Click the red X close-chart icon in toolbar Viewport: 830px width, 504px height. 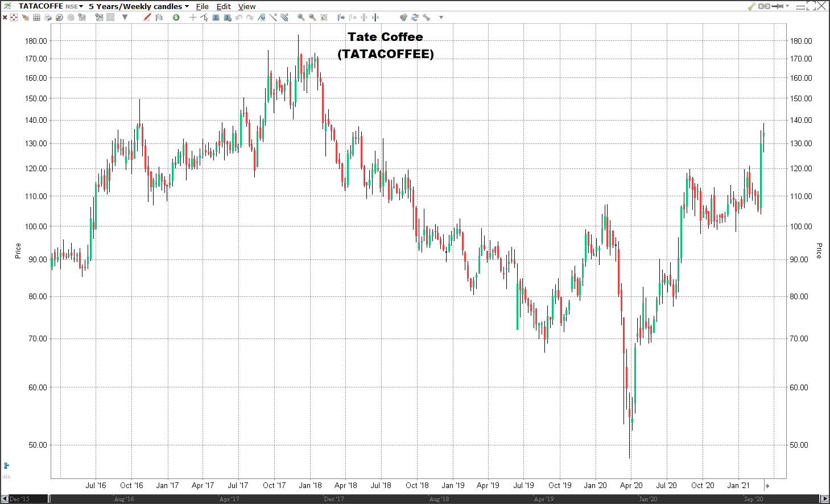5,18
